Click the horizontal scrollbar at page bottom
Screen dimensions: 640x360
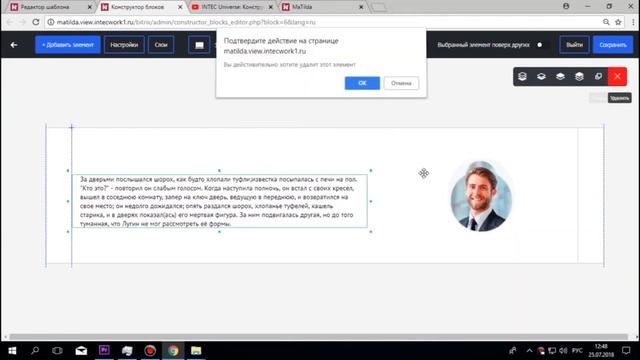click(318, 337)
